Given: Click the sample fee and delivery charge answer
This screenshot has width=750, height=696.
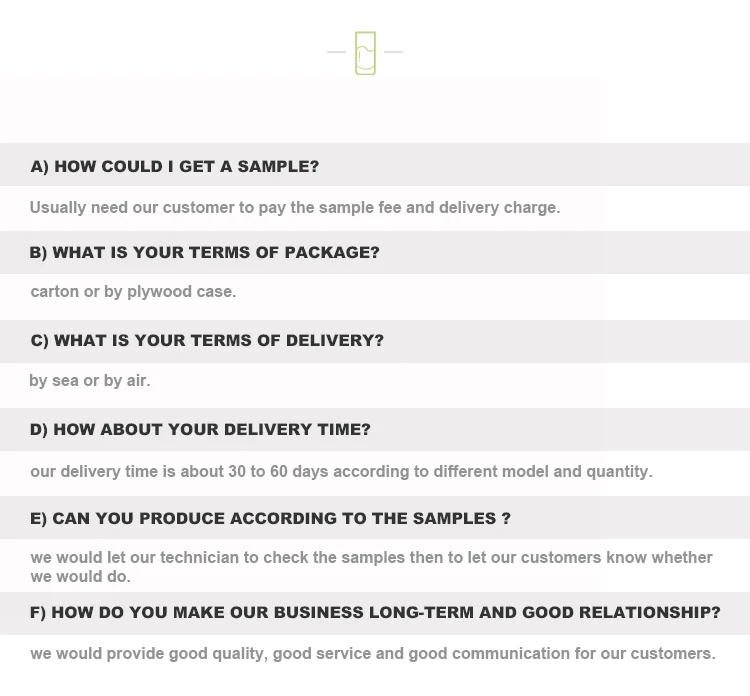Looking at the screenshot, I should point(295,208).
